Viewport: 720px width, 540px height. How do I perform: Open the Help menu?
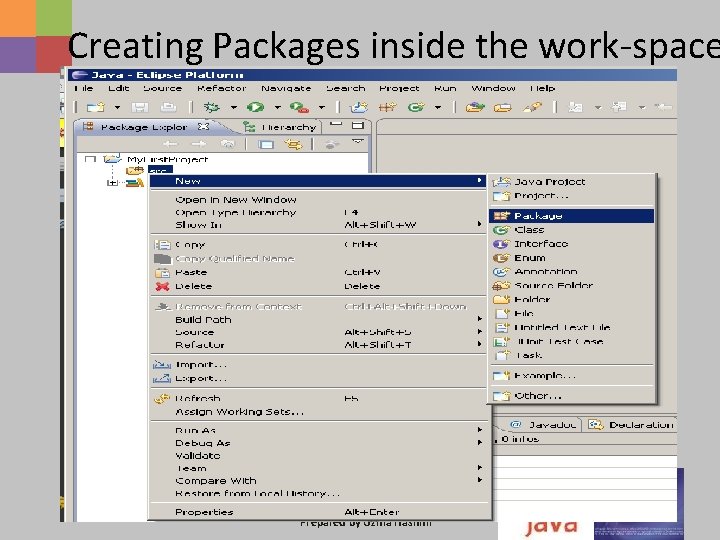tap(543, 88)
